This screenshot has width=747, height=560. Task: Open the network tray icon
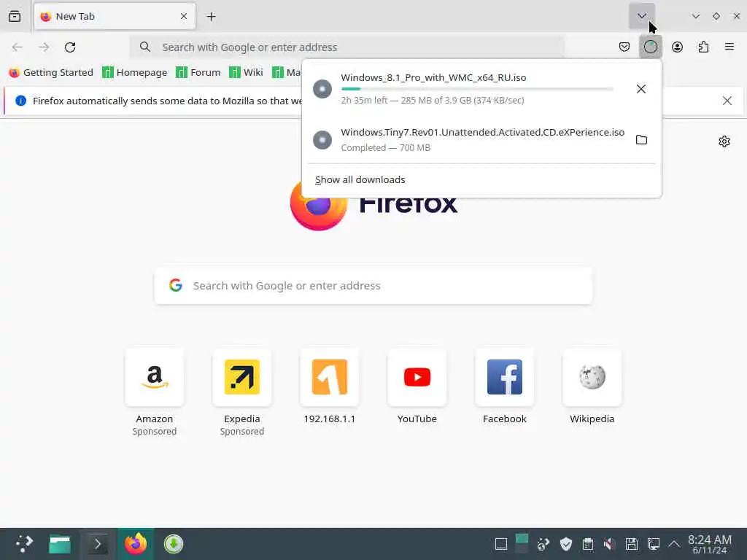coord(653,544)
